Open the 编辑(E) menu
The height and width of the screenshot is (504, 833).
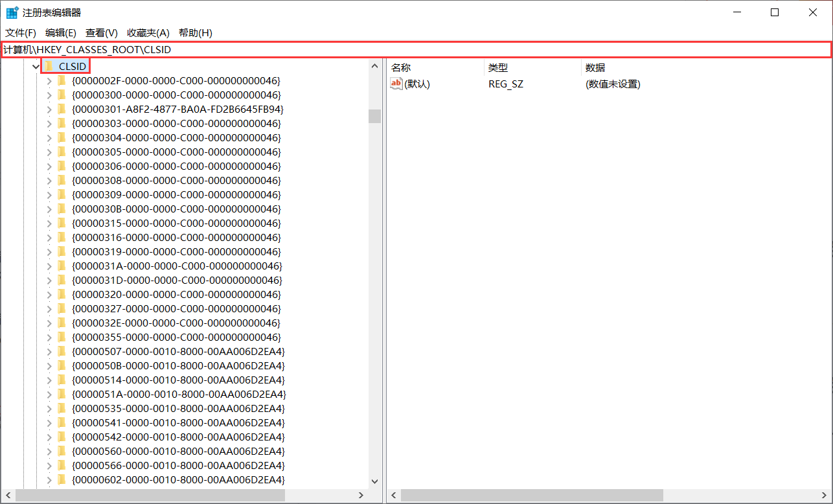tap(61, 32)
